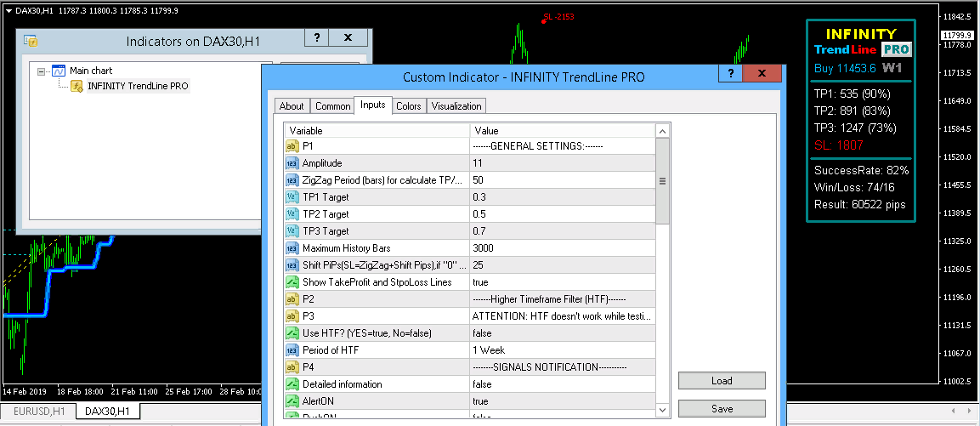Close the Custom Indicator dialog
Screen dimensions: 980x426
click(x=762, y=73)
